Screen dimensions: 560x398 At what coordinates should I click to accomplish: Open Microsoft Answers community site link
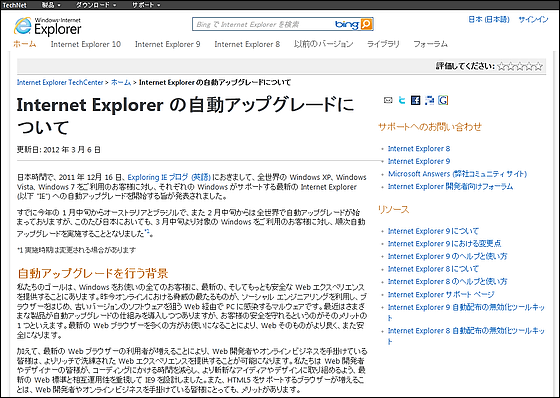457,174
